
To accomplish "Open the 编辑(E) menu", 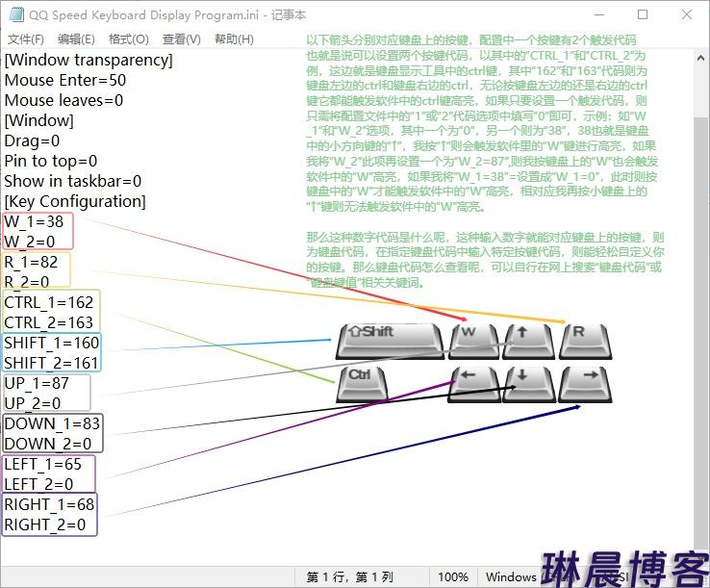I will point(76,39).
